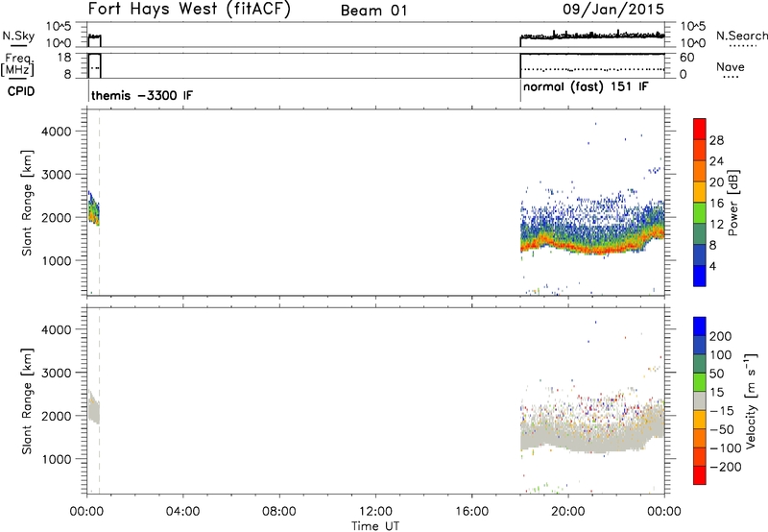Click the upper-left '10^5' noise axis tick

tap(60, 27)
